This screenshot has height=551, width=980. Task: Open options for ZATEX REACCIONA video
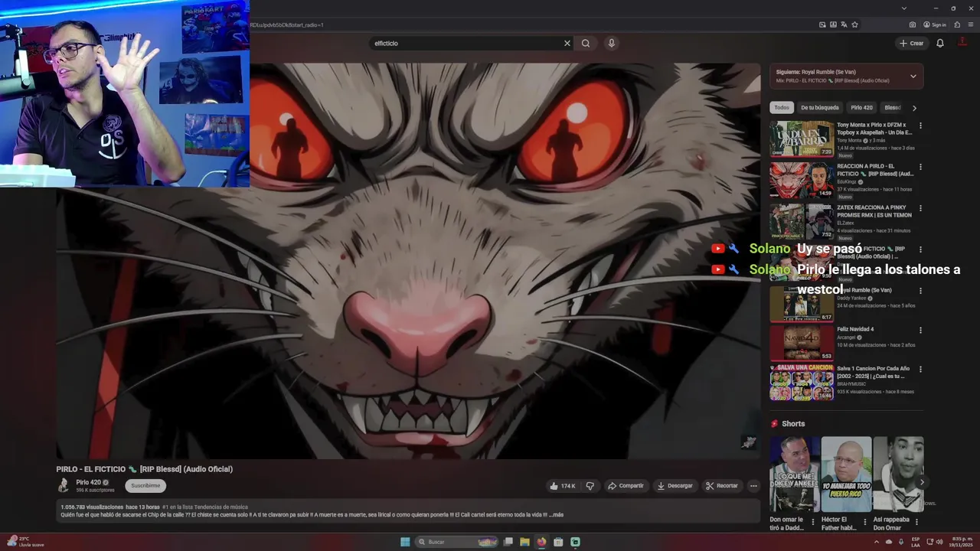coord(920,208)
